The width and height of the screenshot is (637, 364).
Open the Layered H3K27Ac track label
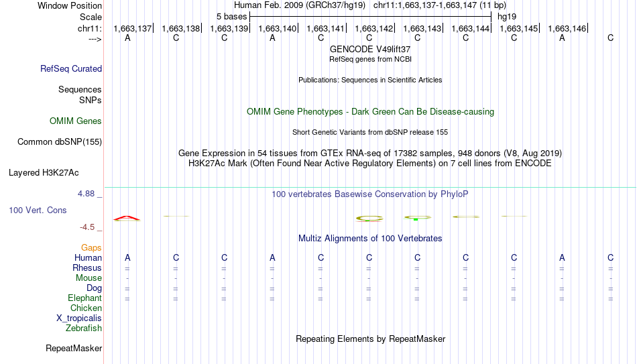(x=44, y=173)
